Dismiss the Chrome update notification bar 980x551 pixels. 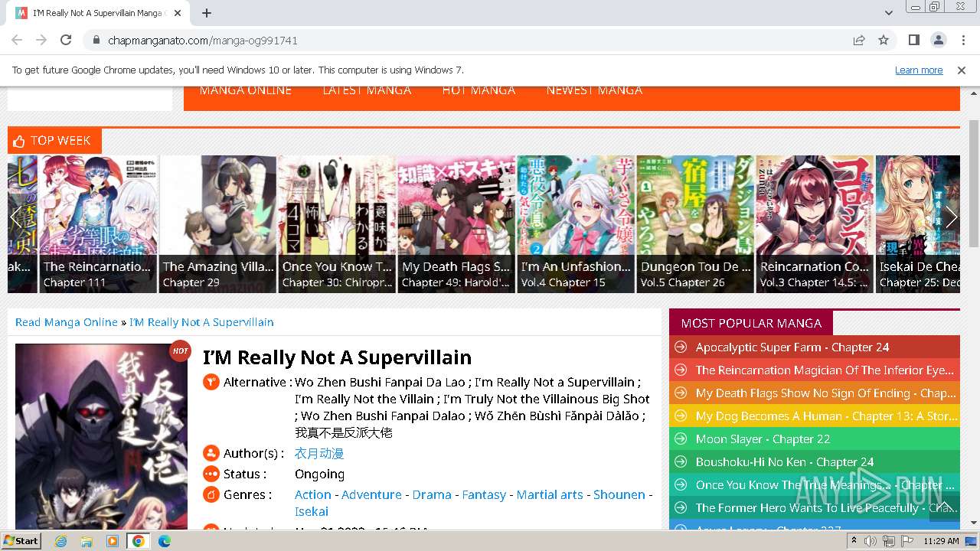click(x=962, y=70)
